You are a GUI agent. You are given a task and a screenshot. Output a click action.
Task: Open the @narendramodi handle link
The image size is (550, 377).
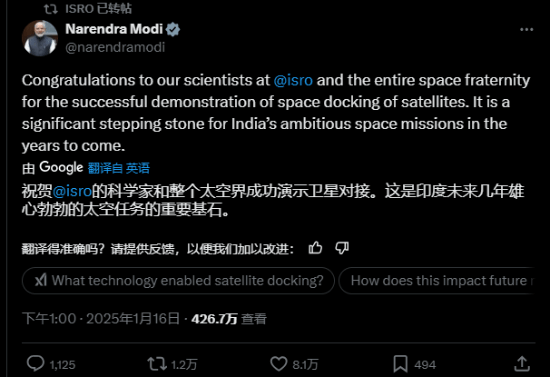115,47
